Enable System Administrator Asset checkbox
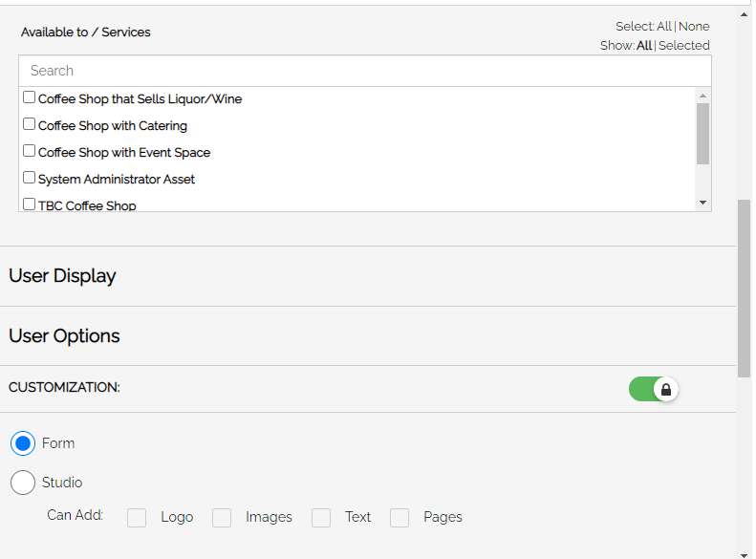The image size is (756, 559). point(30,178)
